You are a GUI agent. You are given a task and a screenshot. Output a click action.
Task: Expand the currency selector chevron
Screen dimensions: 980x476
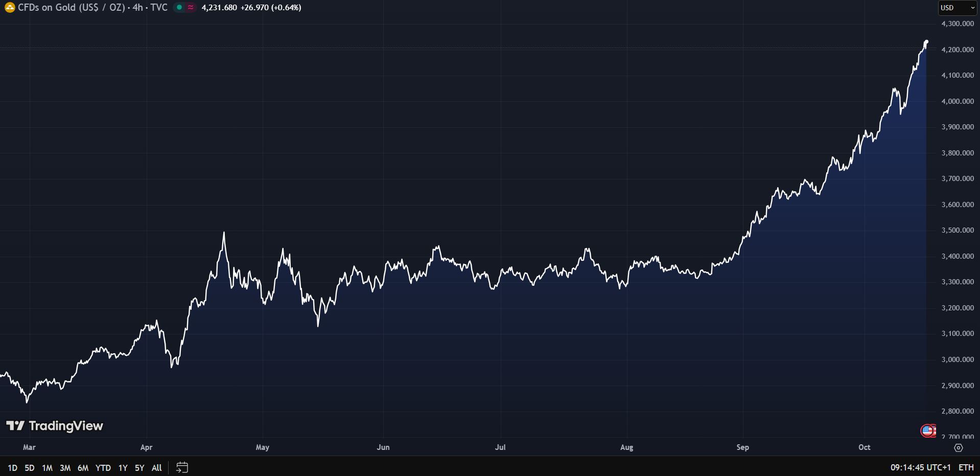coord(973,8)
